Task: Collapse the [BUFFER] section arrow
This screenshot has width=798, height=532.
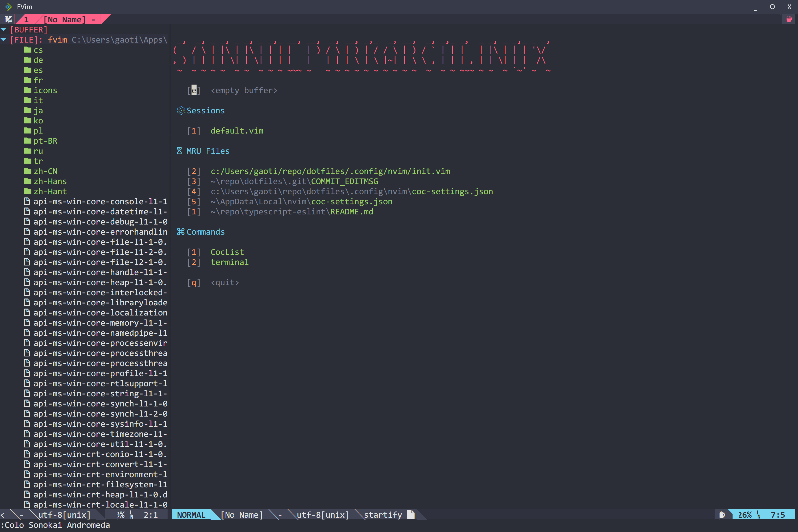Action: [4, 30]
